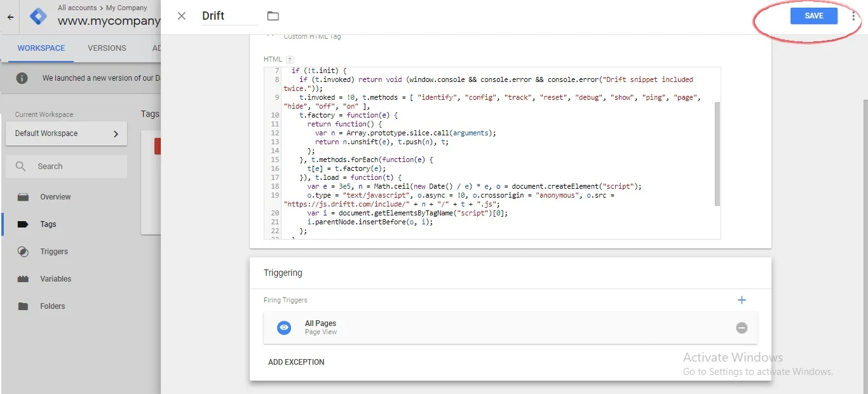
Task: Click the Page View subtitle text
Action: point(321,332)
